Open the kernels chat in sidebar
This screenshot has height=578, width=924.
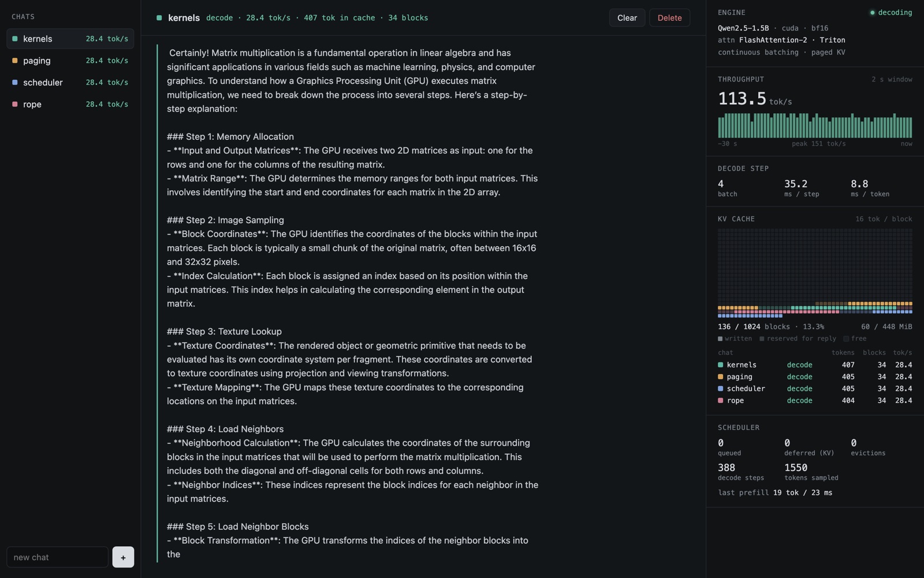click(x=70, y=39)
